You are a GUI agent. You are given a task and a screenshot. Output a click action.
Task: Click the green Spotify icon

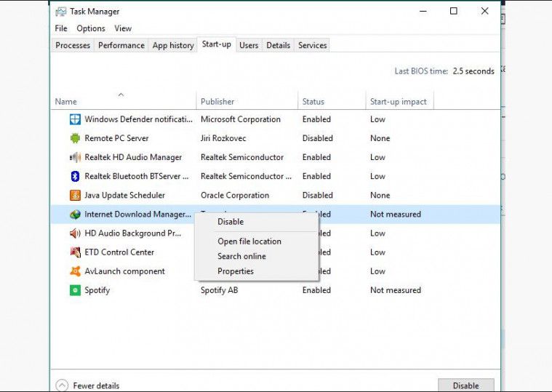coord(75,290)
